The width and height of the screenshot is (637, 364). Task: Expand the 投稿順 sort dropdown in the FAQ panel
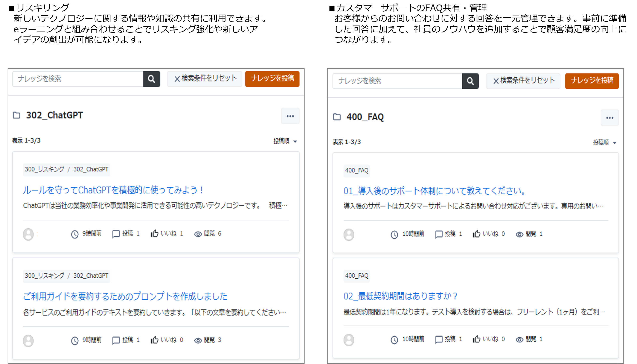604,142
